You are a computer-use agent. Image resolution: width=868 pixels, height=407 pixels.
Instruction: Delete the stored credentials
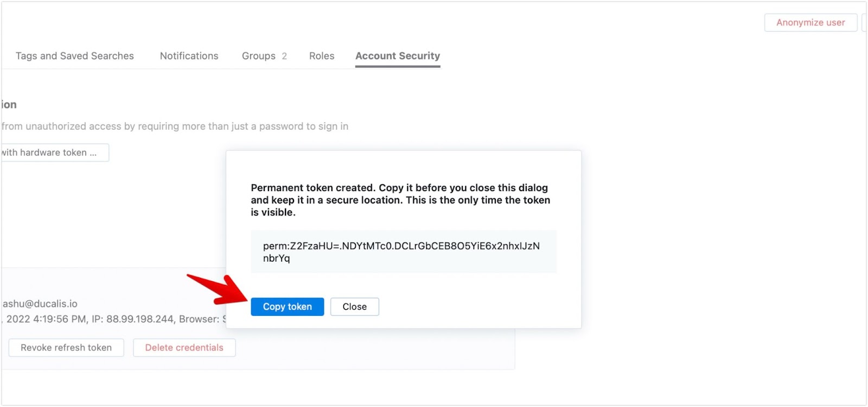184,347
